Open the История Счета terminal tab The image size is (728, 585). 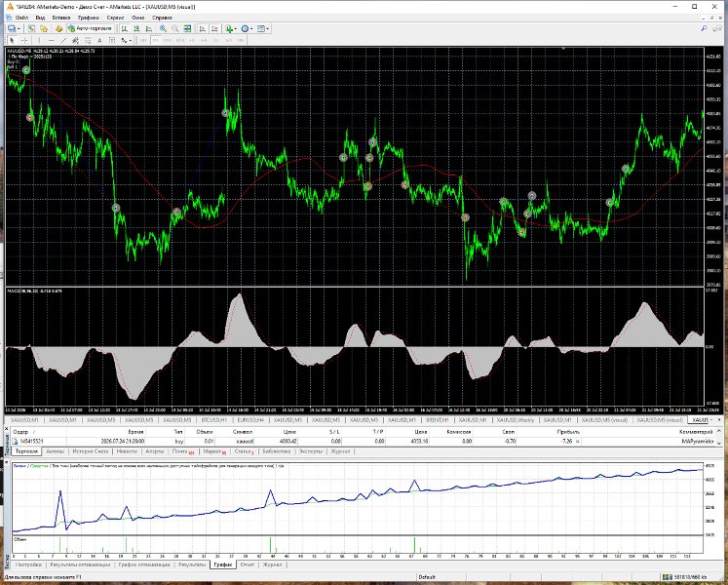tap(90, 451)
